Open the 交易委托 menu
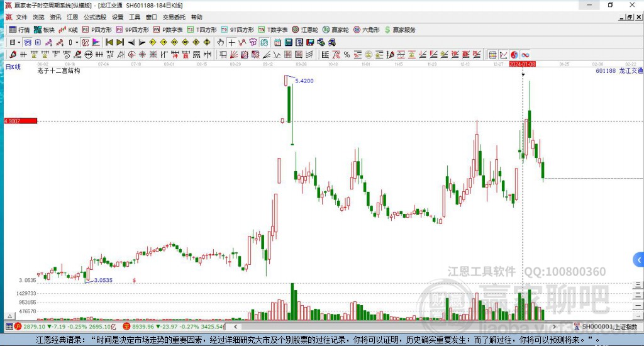Screen dimensions: 644x346 [x=174, y=17]
